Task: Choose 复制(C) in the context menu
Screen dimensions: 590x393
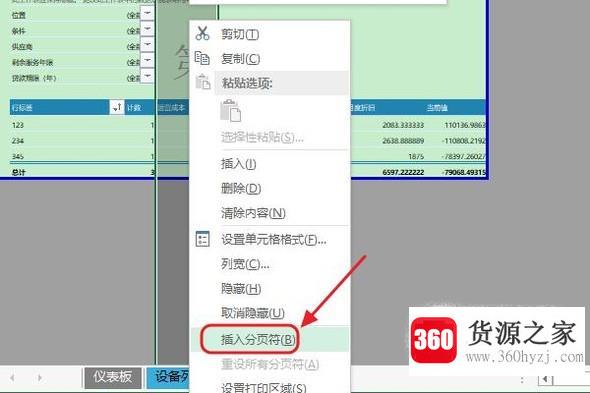Action: pos(270,58)
